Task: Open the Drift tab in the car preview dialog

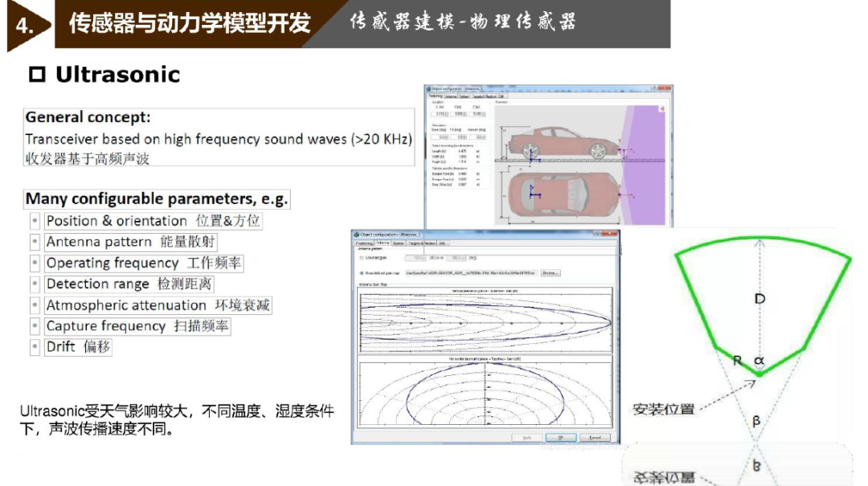Action: click(x=501, y=96)
